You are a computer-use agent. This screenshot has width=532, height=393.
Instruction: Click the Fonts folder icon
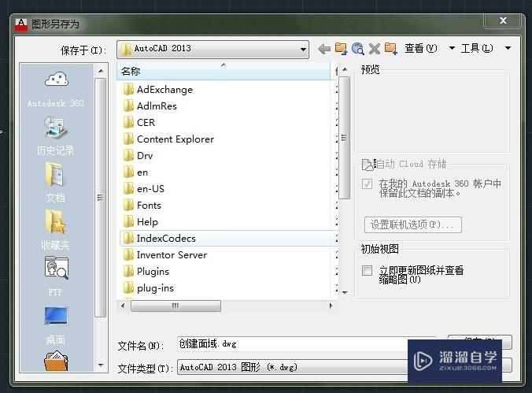[x=128, y=205]
